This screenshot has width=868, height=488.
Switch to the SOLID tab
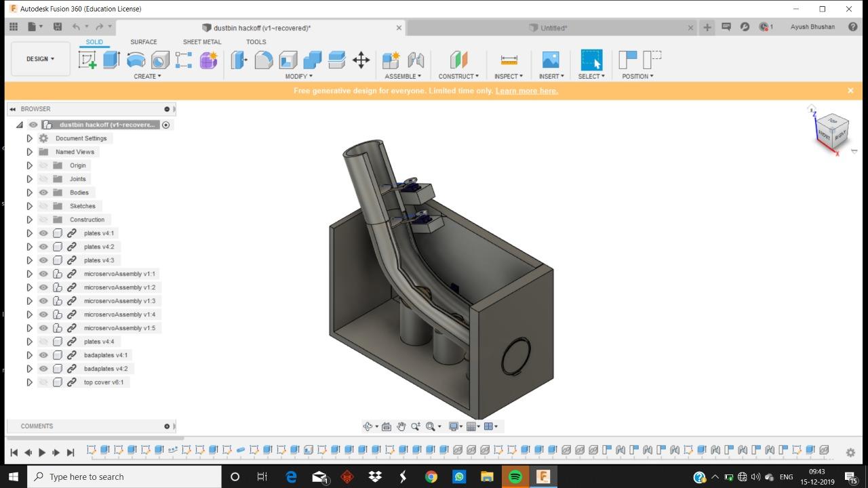pyautogui.click(x=94, y=42)
